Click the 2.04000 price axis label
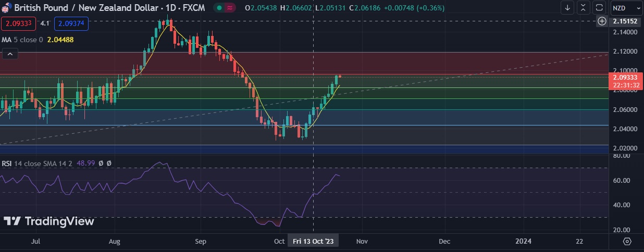 pos(625,129)
